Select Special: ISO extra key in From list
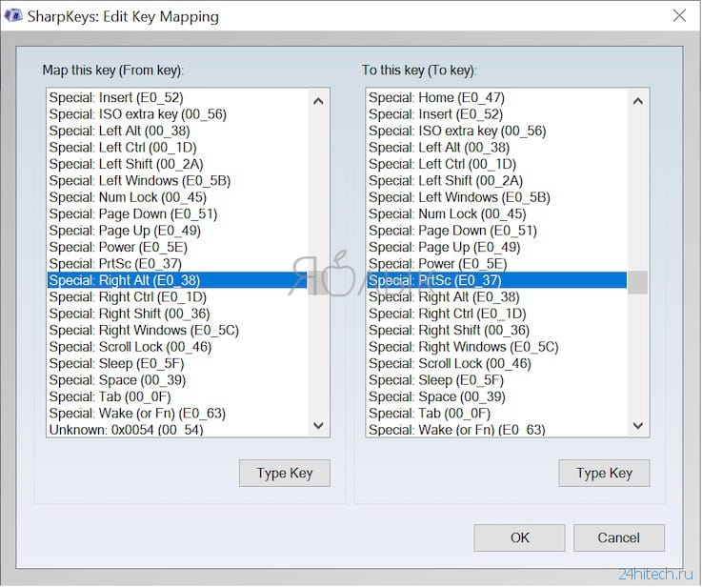This screenshot has height=588, width=702. tap(177, 114)
